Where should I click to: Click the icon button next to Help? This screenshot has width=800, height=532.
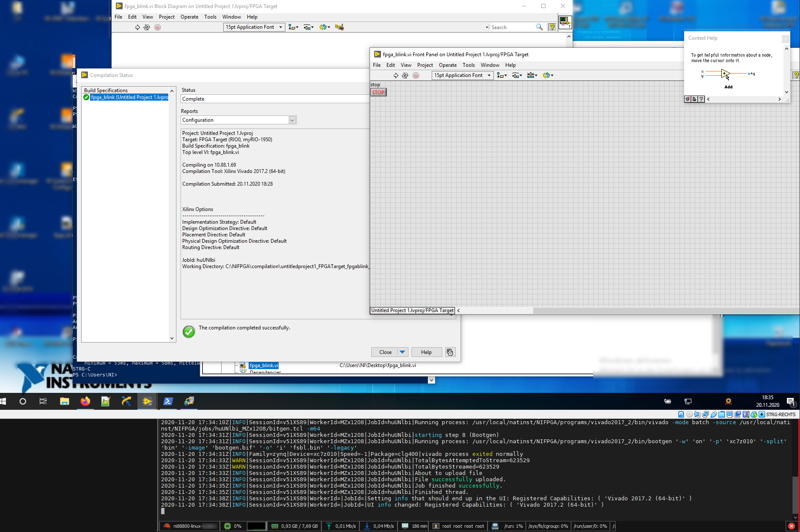(450, 352)
